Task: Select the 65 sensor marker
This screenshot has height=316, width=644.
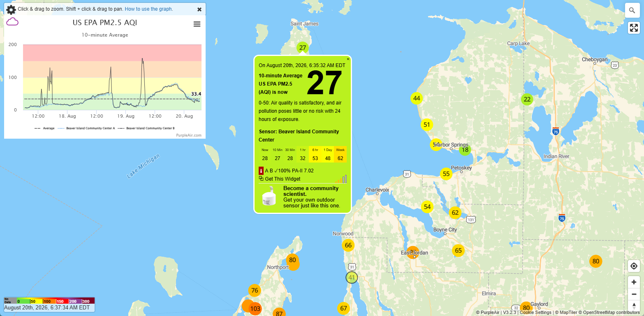Action: tap(459, 251)
